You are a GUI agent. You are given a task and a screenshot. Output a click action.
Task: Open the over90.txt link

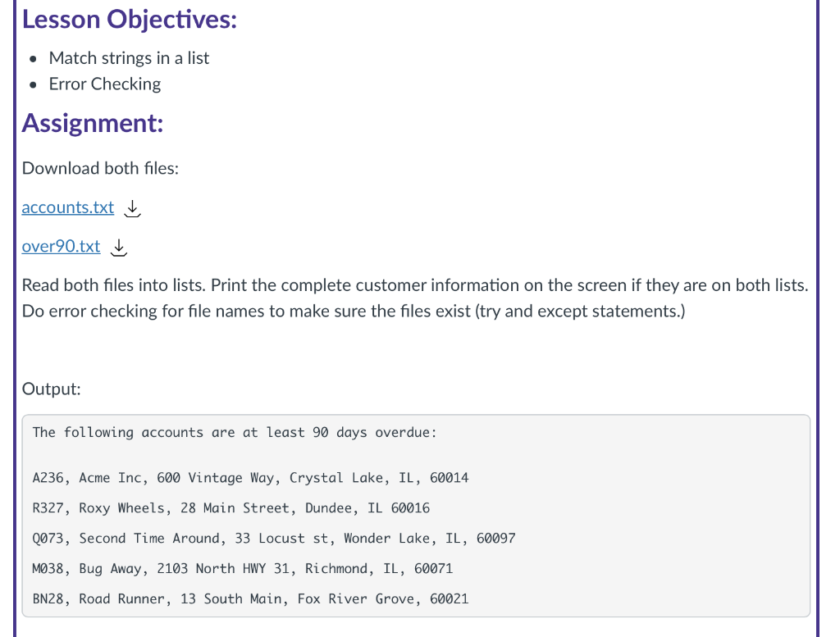[61, 246]
